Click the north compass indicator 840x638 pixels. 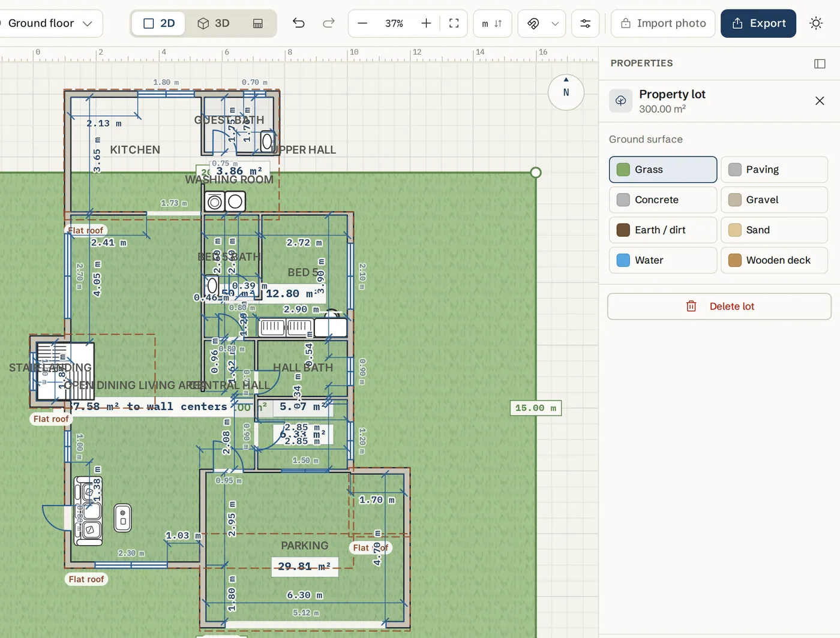point(566,92)
